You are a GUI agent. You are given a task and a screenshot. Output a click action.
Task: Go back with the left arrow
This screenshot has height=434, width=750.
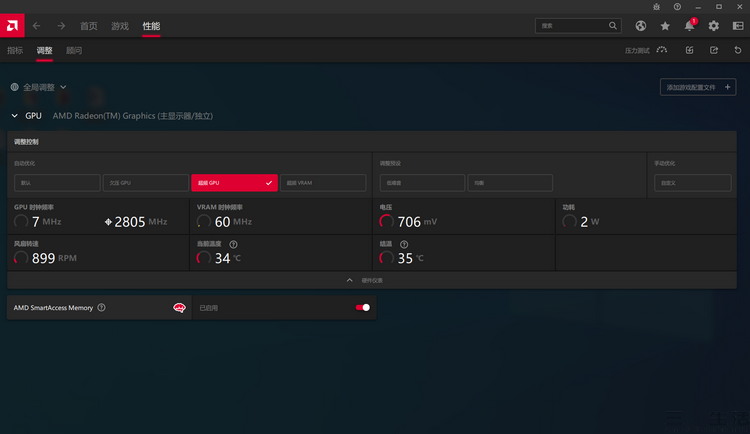[x=36, y=26]
